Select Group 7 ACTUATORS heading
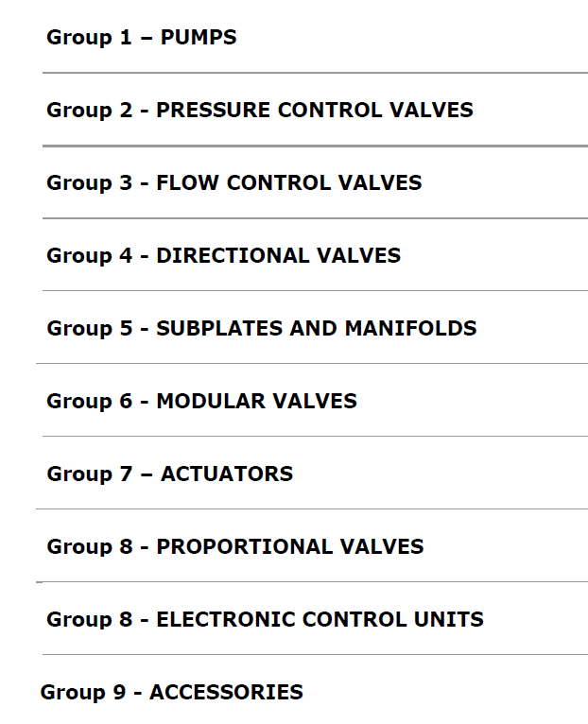 (169, 474)
